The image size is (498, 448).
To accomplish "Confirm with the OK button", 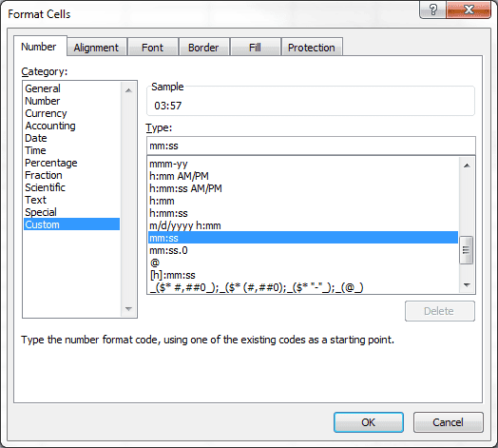I will (369, 422).
